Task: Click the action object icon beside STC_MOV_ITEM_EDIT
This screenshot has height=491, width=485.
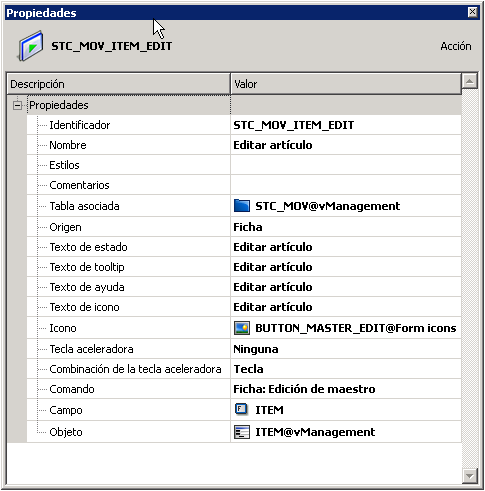Action: click(30, 46)
